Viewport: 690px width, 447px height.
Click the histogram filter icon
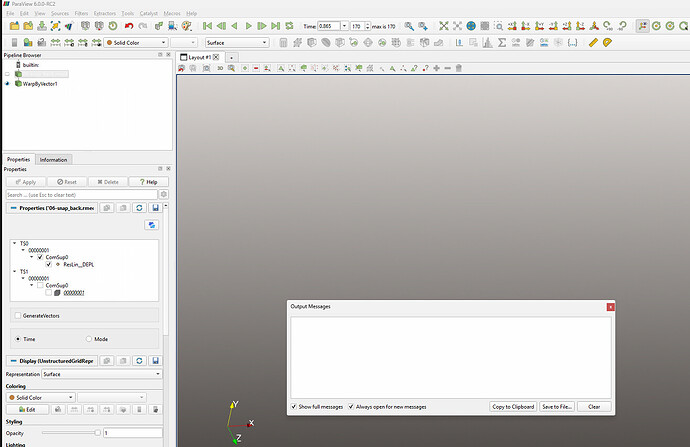tap(488, 43)
